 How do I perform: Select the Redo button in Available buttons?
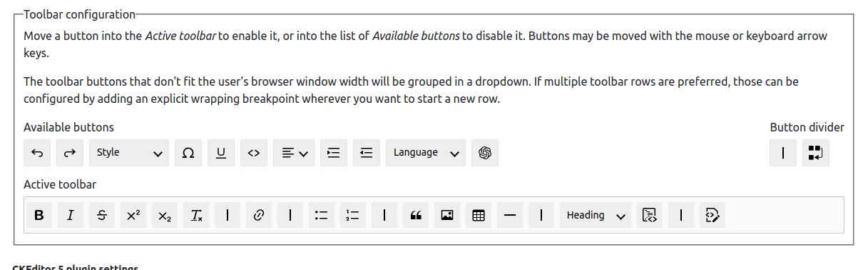pyautogui.click(x=70, y=153)
